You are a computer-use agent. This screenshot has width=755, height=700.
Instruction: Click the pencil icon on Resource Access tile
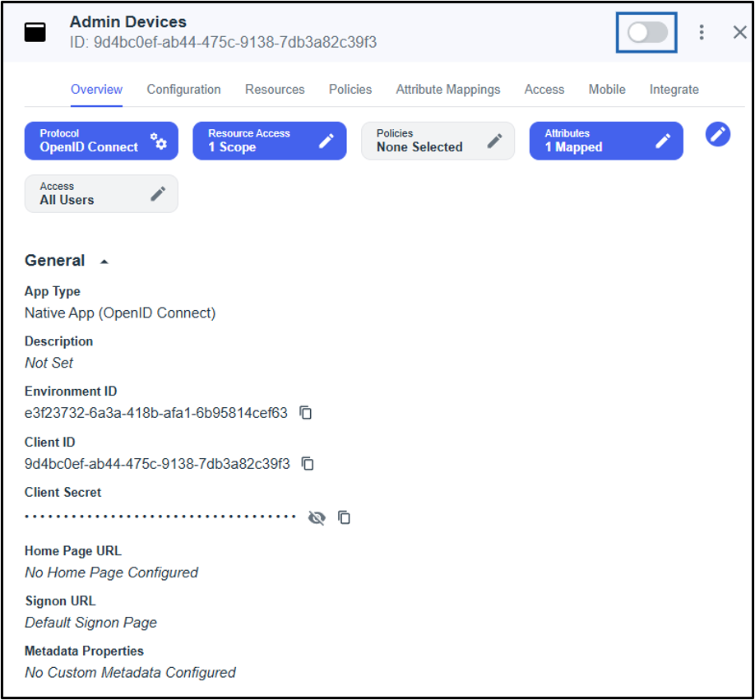[327, 141]
